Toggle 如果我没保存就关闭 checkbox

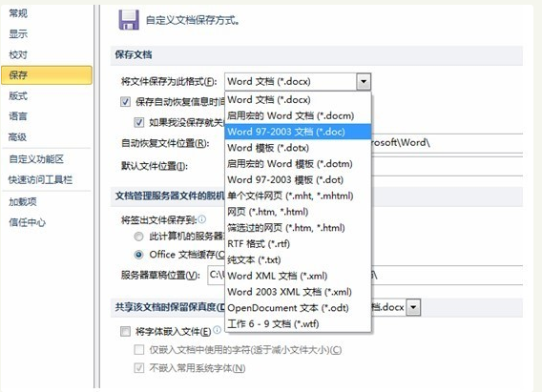click(139, 122)
